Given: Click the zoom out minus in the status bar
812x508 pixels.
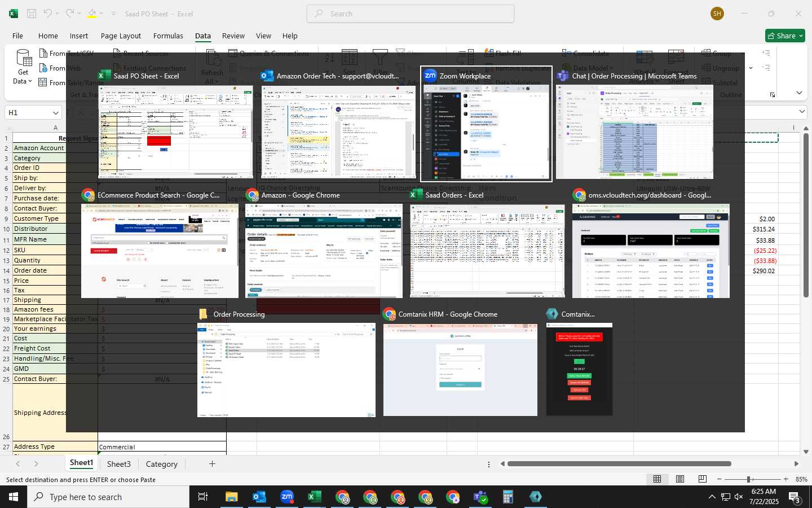Looking at the screenshot, I should tap(719, 479).
